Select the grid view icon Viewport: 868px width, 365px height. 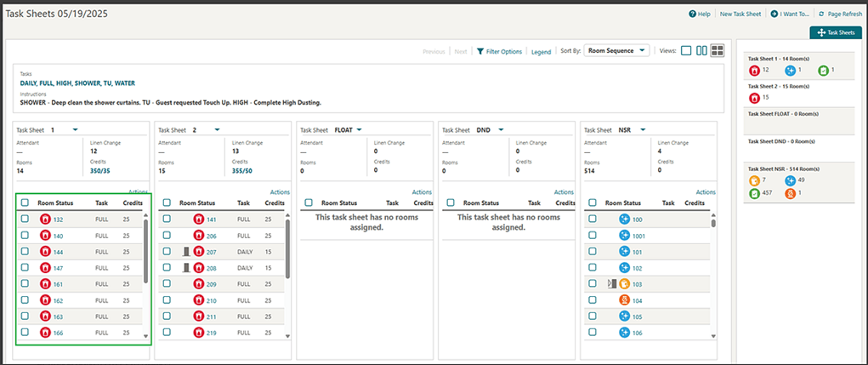[717, 51]
